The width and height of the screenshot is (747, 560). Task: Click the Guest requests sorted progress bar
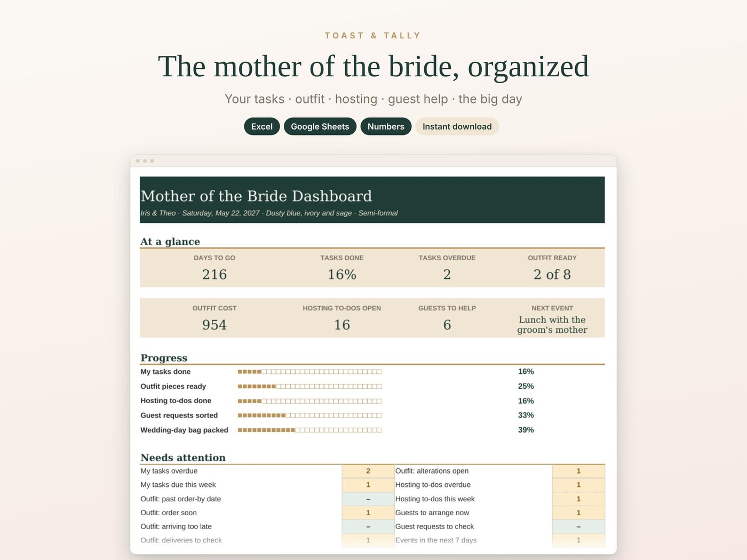310,415
